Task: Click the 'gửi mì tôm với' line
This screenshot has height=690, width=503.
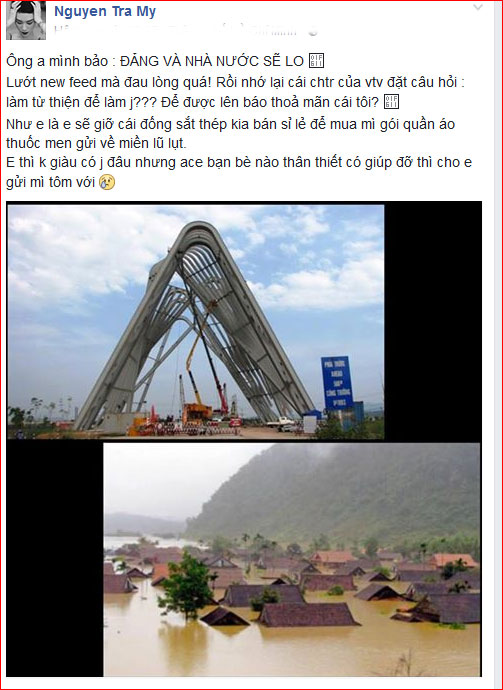Action: [x=51, y=182]
